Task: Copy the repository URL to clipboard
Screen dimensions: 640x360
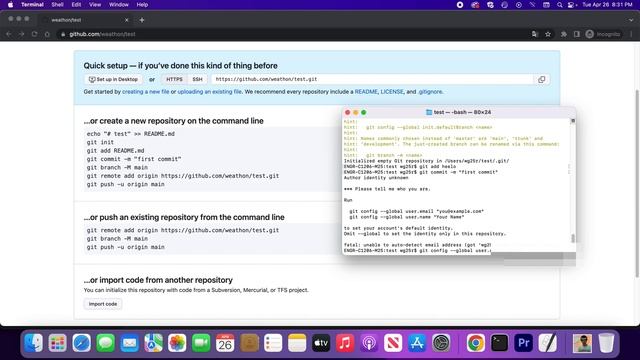Action: [541, 80]
